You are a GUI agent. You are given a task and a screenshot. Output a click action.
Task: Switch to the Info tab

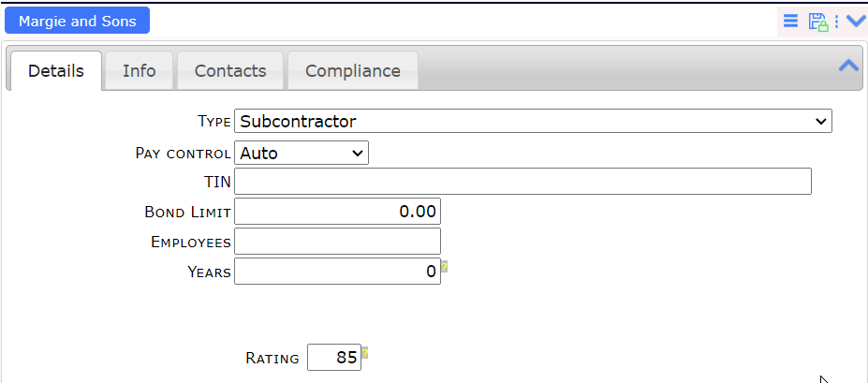pos(139,71)
